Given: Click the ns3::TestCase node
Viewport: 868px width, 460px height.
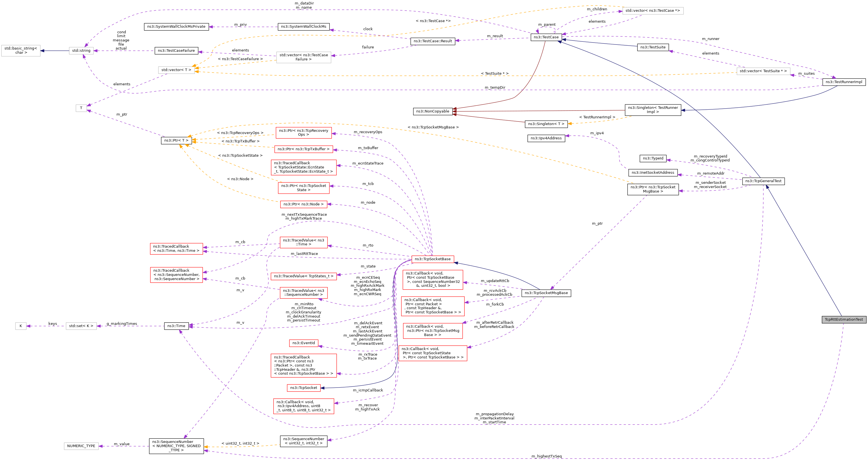Looking at the screenshot, I should tap(546, 37).
